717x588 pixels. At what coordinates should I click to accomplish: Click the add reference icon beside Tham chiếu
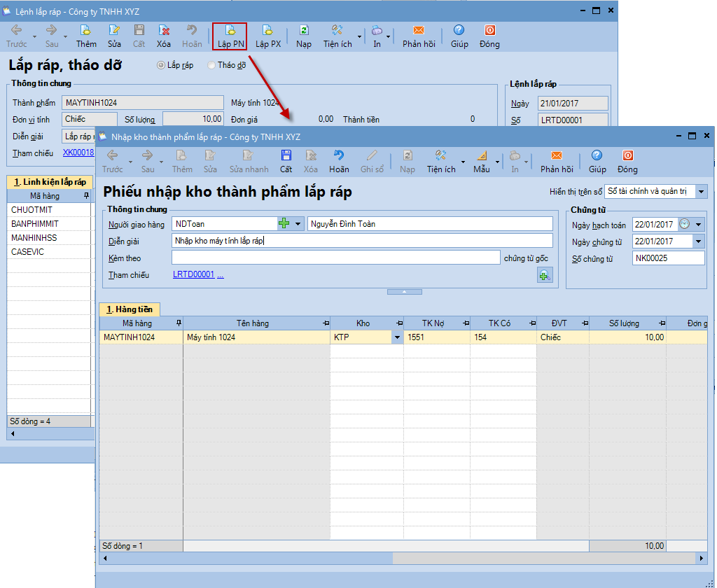pos(544,275)
